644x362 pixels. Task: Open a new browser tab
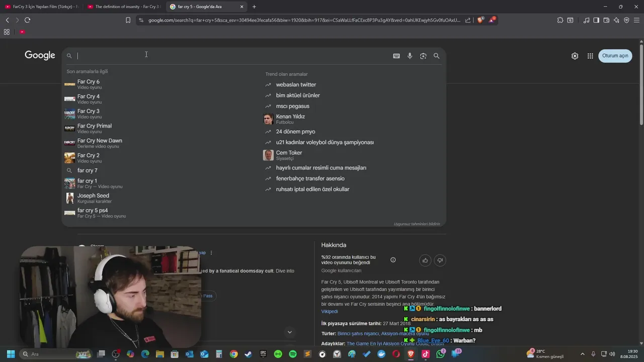coord(254,7)
